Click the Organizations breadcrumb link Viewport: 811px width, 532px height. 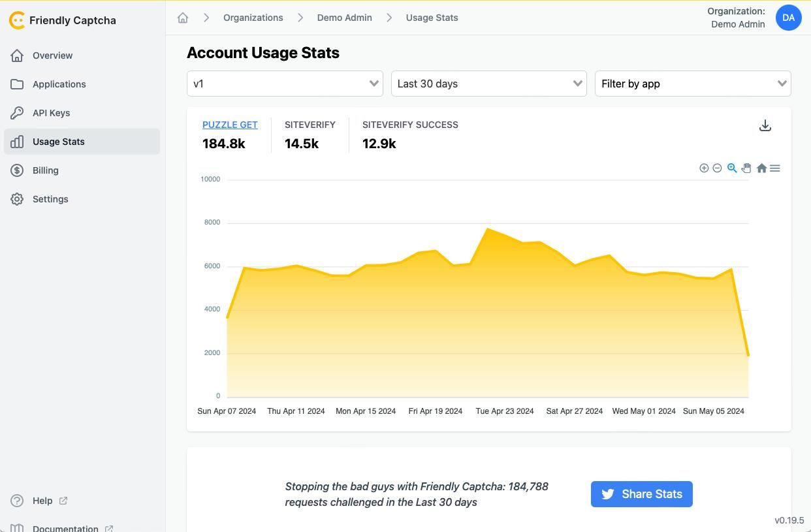pos(253,18)
